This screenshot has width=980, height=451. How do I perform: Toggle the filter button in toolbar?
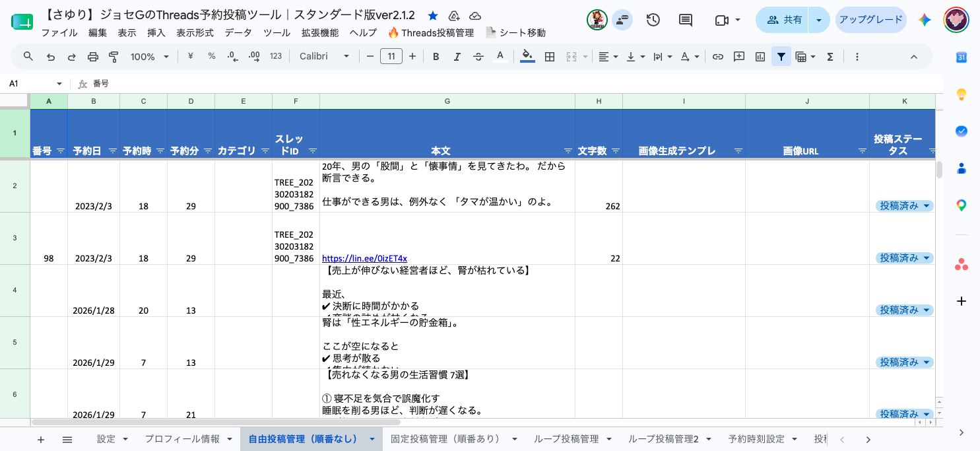[x=781, y=57]
